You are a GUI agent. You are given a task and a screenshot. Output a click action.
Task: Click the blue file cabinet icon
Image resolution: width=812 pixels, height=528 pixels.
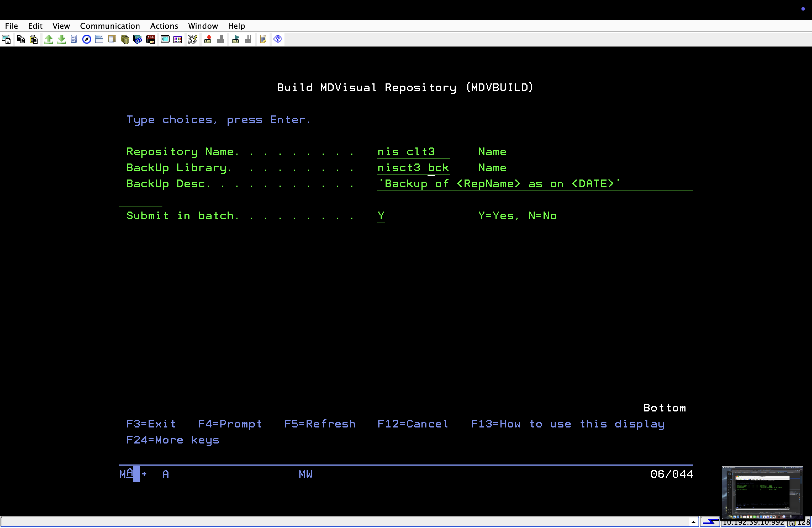tap(74, 39)
